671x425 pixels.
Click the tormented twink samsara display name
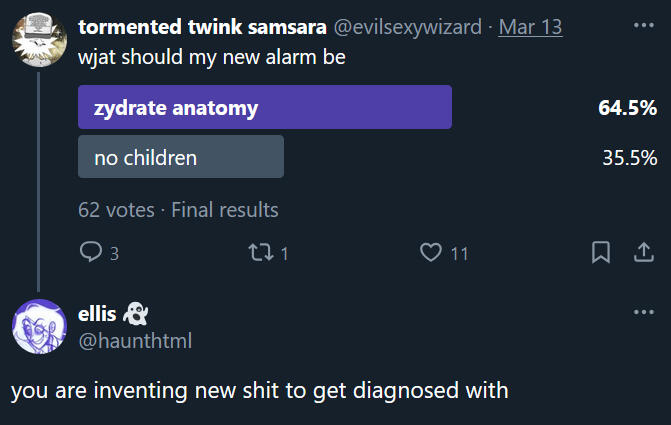pos(201,27)
